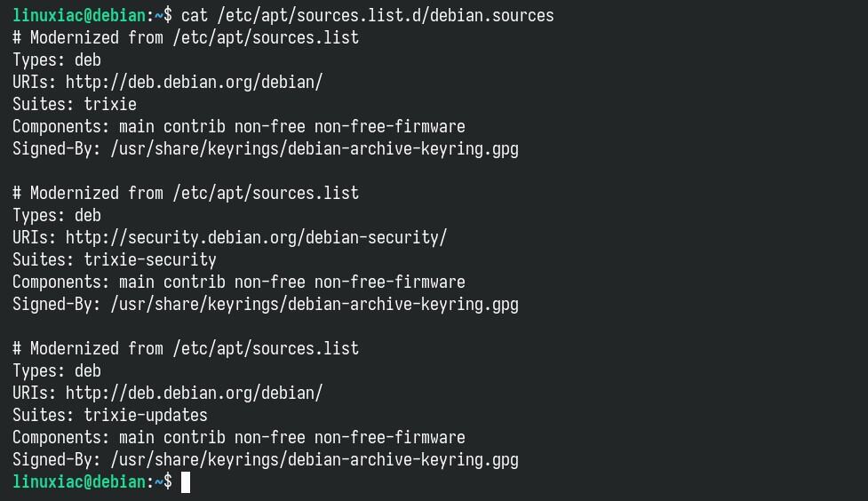Viewport: 868px width, 501px height.
Task: Click the first Signed-By keyring path
Action: tap(315, 149)
